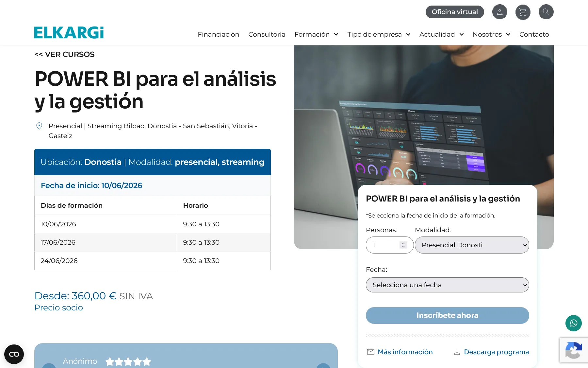Click the download icon beside Descarga programa
Viewport: 588px width, 368px height.
457,352
